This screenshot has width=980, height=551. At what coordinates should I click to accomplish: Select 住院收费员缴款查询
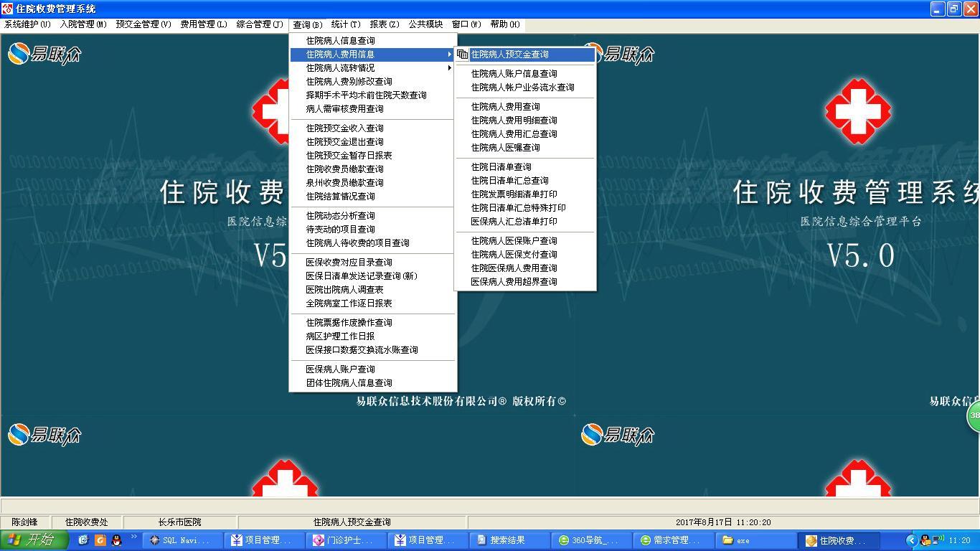[372, 169]
